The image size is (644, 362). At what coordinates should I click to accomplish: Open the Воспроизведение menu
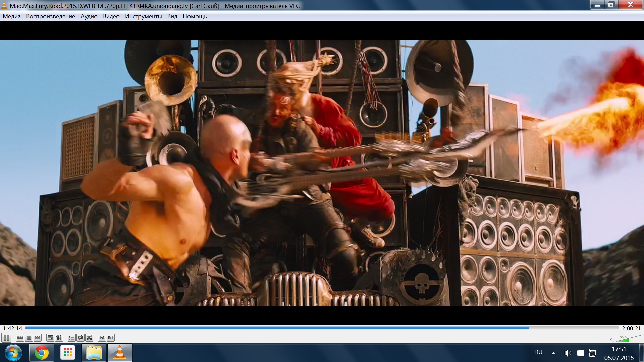(x=51, y=16)
